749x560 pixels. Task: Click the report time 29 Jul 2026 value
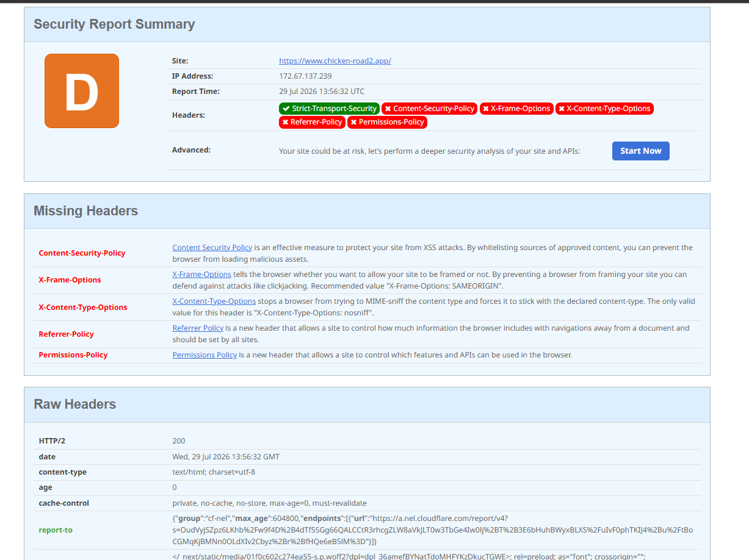tap(322, 92)
